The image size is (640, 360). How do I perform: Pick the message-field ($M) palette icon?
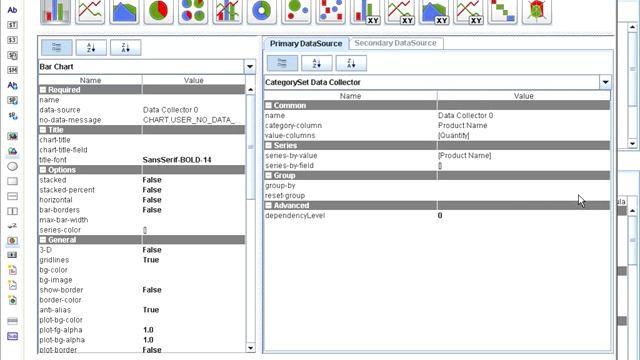(x=12, y=70)
